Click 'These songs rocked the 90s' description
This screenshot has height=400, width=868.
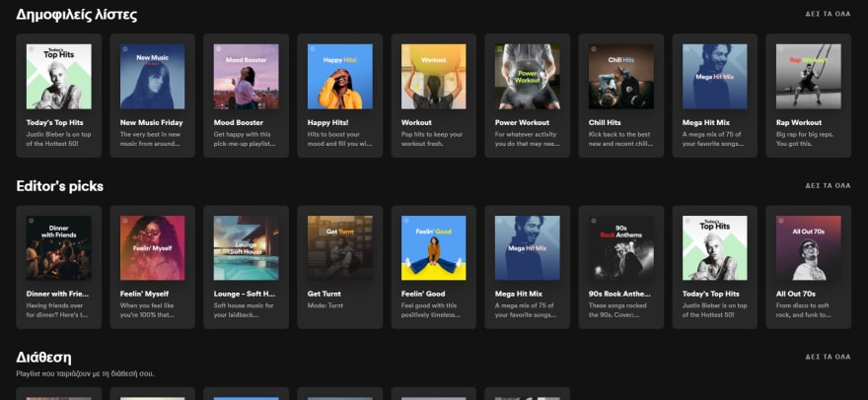(x=618, y=309)
